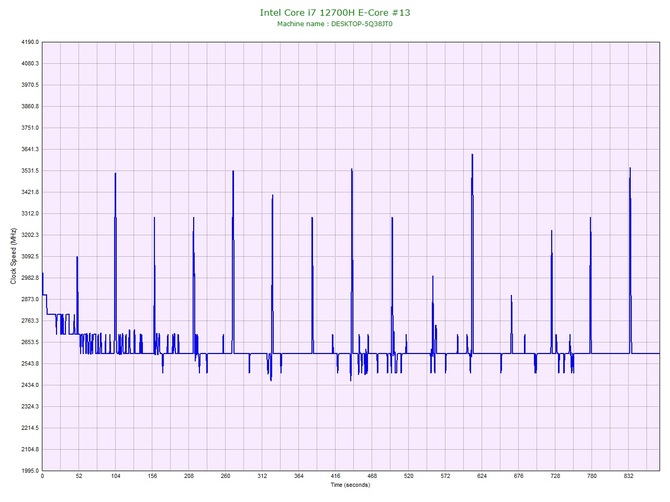The height and width of the screenshot is (502, 670).
Task: Select the 2982.8 y-axis value
Action: (x=30, y=278)
